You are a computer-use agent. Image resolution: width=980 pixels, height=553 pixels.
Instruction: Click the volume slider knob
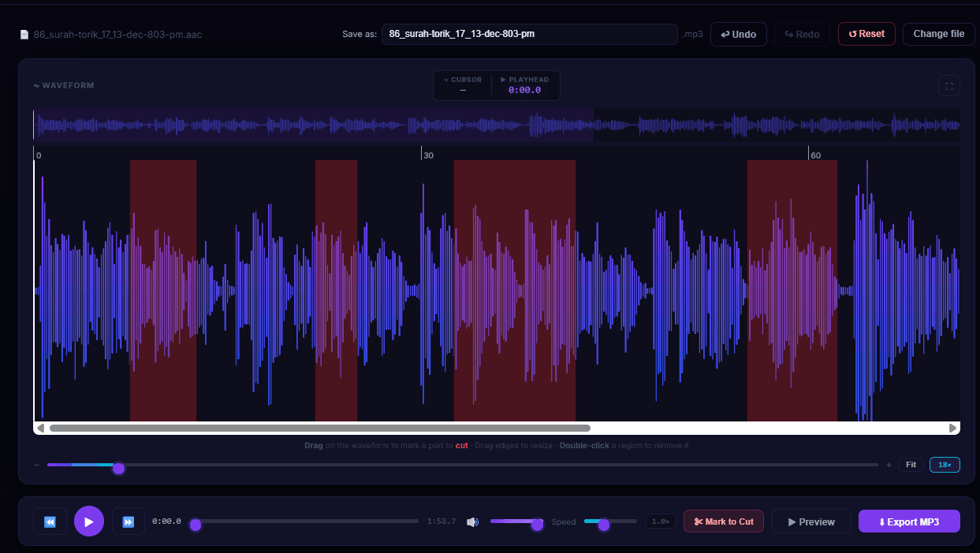(537, 525)
